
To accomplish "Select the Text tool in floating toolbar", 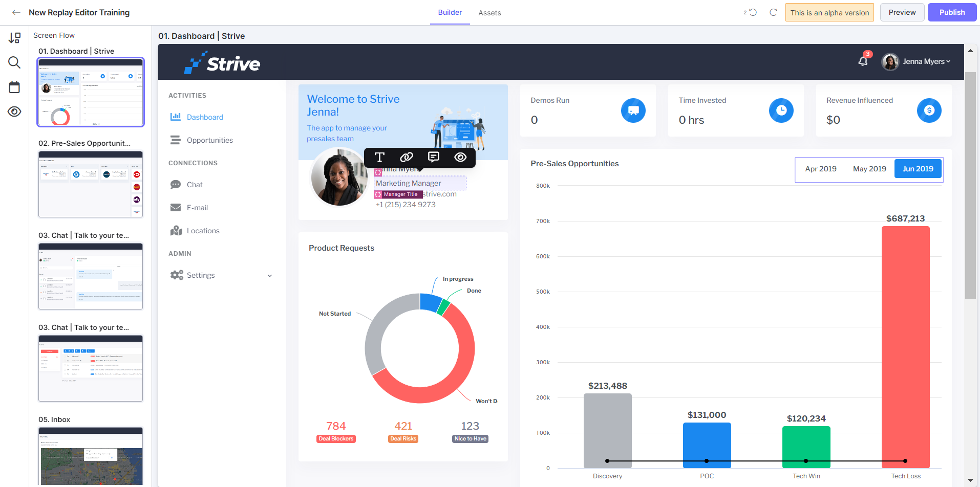I will coord(379,157).
